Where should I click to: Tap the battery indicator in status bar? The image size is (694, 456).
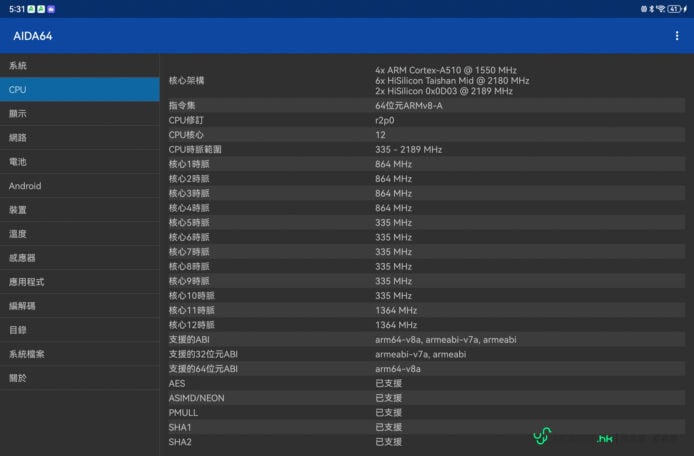677,8
